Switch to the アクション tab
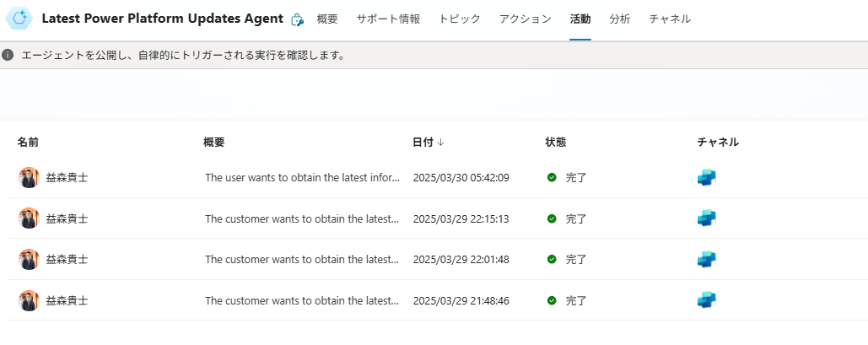 (526, 19)
